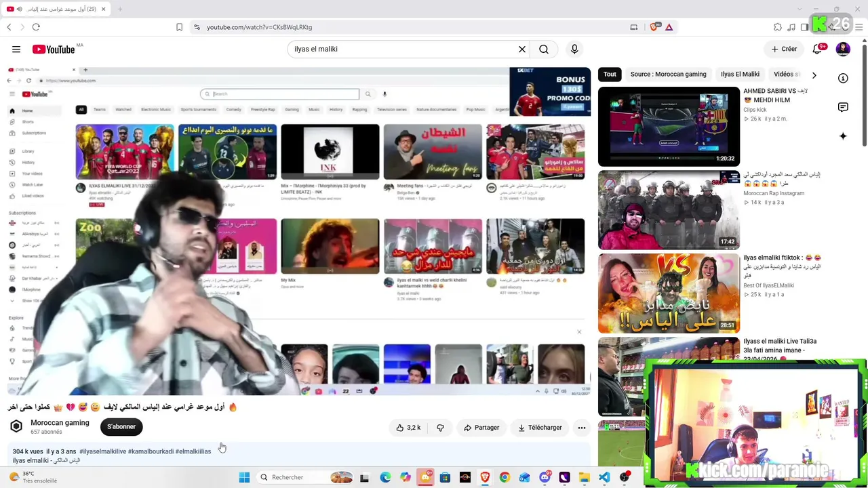This screenshot has height=488, width=868.
Task: Reload the current page
Action: tap(36, 27)
